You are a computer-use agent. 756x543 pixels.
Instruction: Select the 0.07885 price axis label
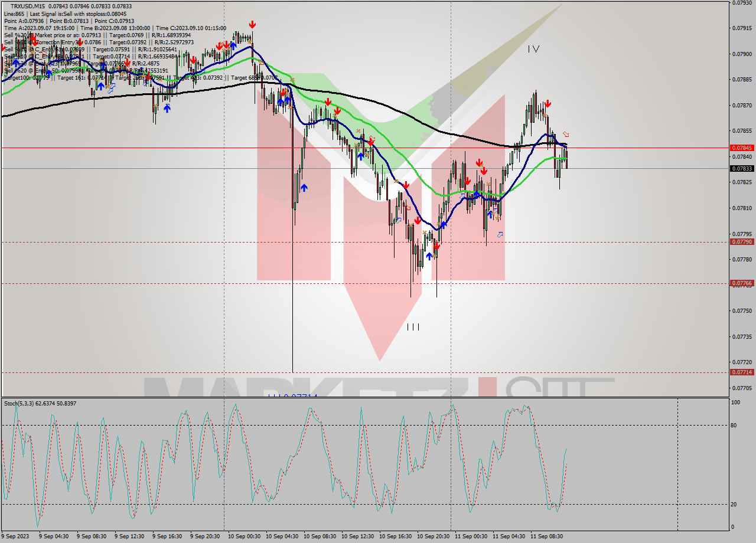742,80
